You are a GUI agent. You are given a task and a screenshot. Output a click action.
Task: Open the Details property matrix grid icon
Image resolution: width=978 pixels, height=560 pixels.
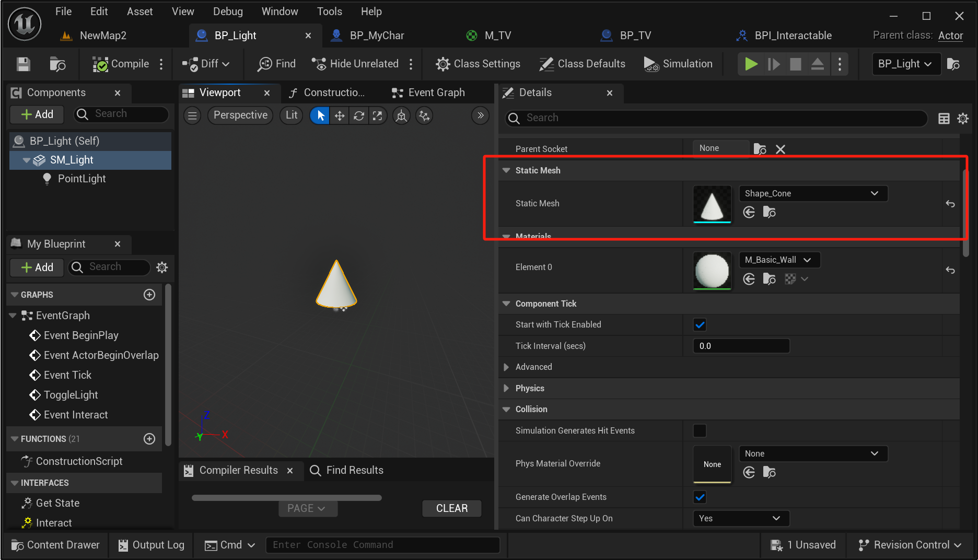pos(944,119)
